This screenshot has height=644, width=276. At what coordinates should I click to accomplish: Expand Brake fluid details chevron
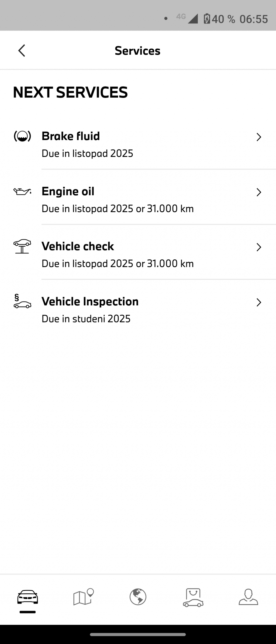(x=259, y=137)
